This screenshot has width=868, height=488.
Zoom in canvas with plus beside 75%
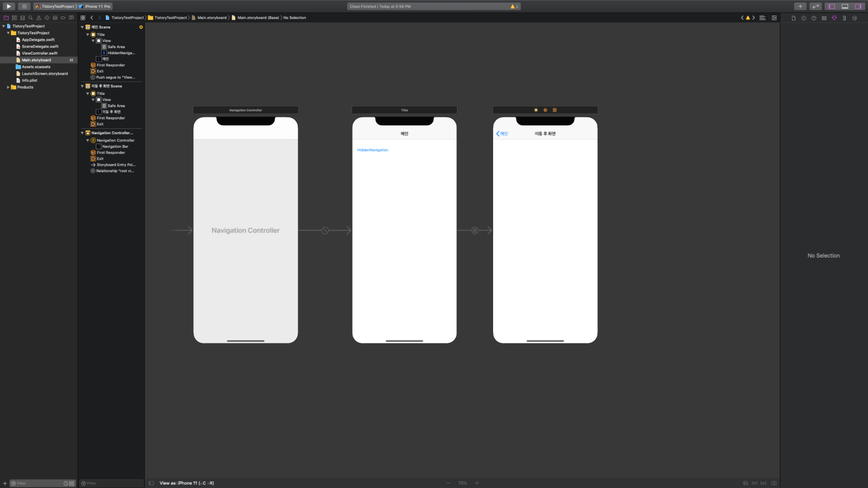[477, 483]
